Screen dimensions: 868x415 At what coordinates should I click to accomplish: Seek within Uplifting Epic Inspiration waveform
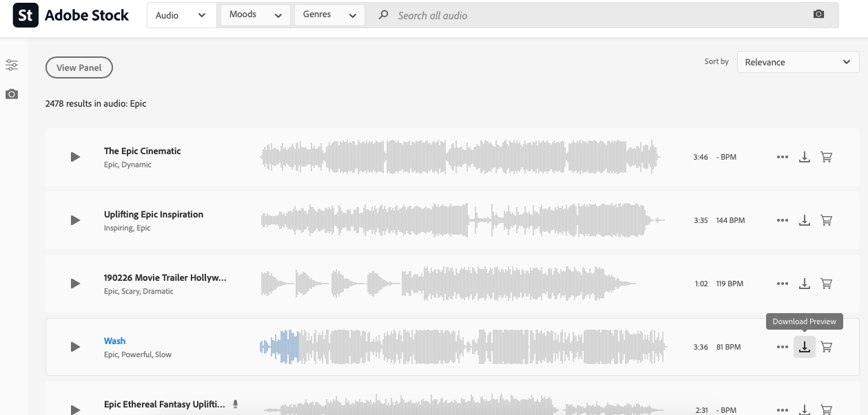point(463,220)
